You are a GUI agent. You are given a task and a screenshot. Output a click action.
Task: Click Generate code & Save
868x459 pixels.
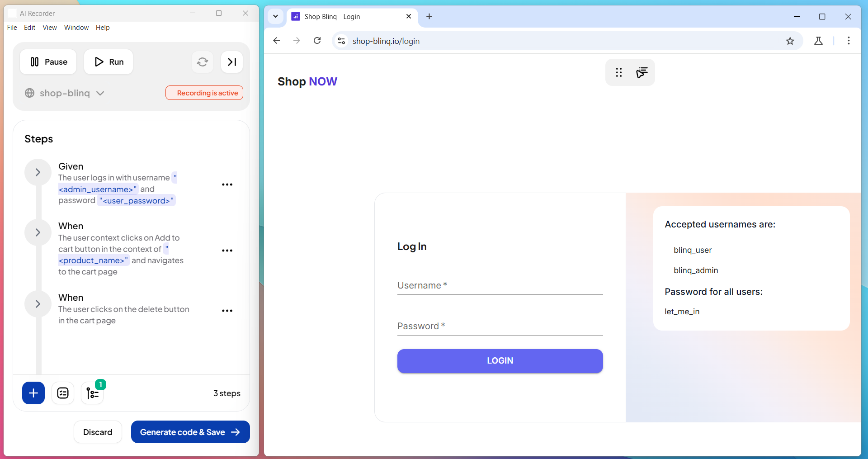coord(190,432)
